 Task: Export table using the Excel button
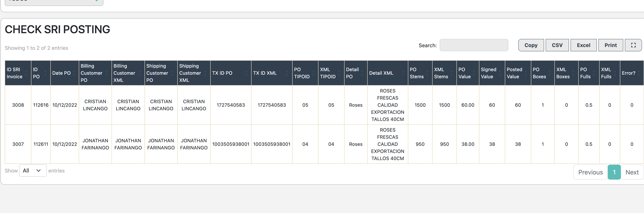(x=583, y=45)
